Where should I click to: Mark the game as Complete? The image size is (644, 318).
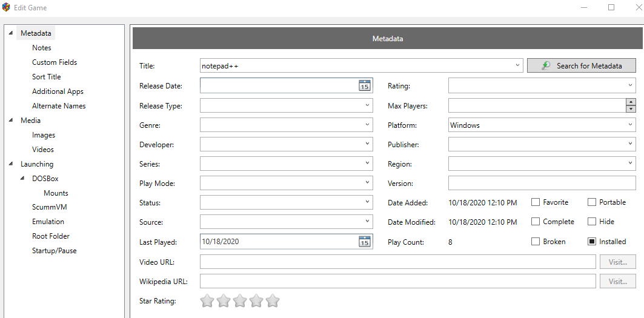pyautogui.click(x=535, y=222)
